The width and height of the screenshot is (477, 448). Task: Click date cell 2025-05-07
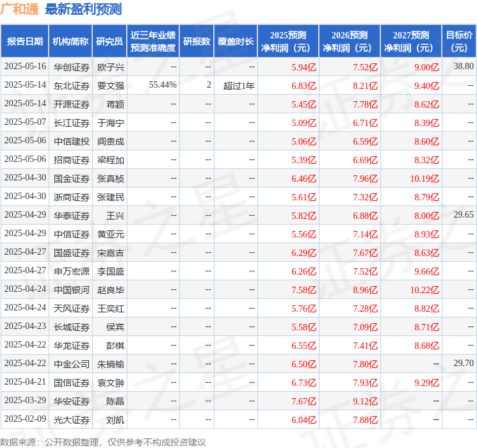pyautogui.click(x=25, y=122)
